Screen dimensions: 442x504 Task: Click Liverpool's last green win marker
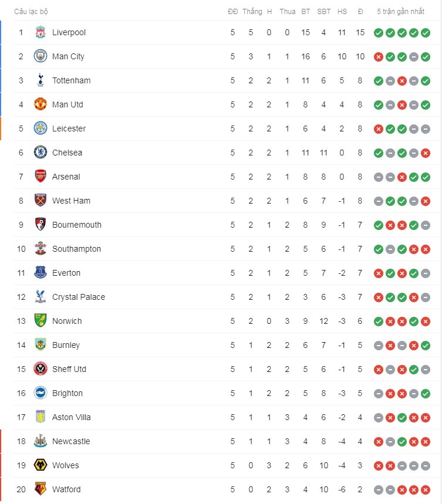pos(426,33)
